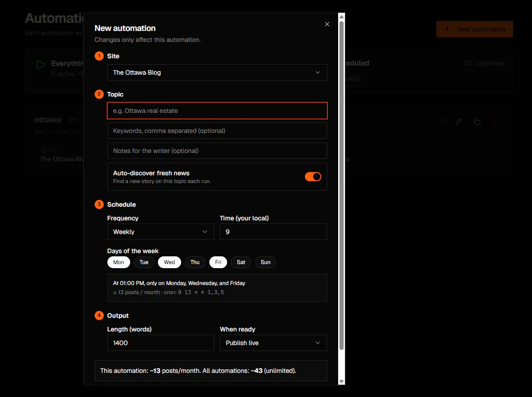Click the red delete icon for ottawa automation
The image size is (532, 397).
pyautogui.click(x=495, y=122)
